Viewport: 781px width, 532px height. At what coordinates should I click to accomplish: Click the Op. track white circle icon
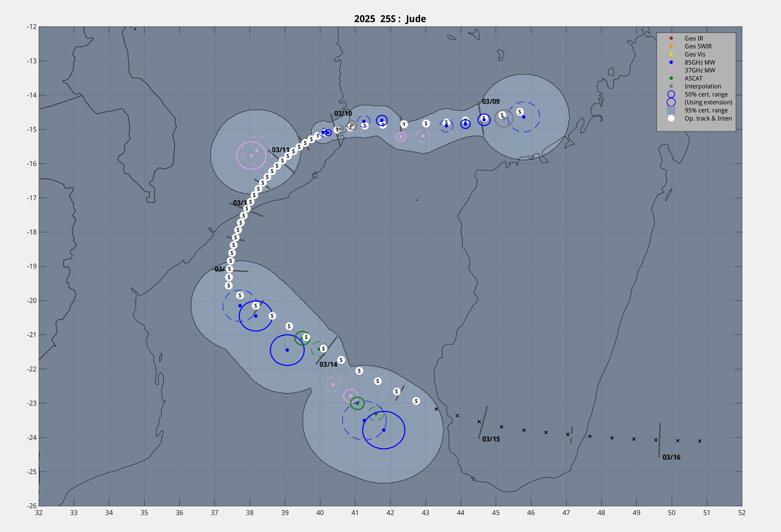tap(671, 118)
